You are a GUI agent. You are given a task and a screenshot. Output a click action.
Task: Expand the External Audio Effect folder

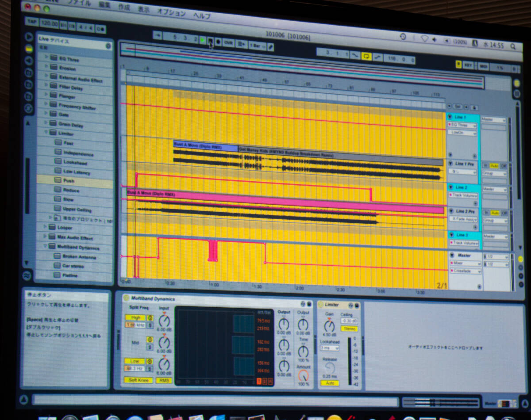[x=46, y=76]
